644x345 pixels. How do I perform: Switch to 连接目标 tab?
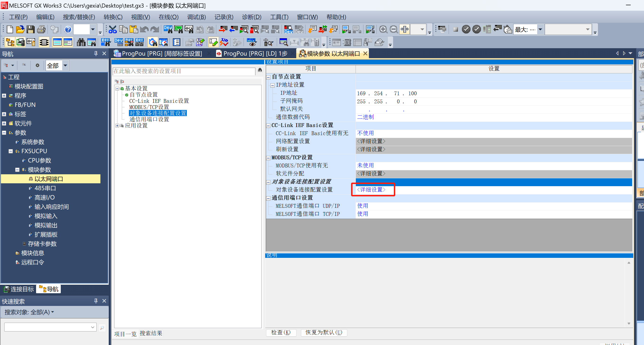pyautogui.click(x=19, y=289)
